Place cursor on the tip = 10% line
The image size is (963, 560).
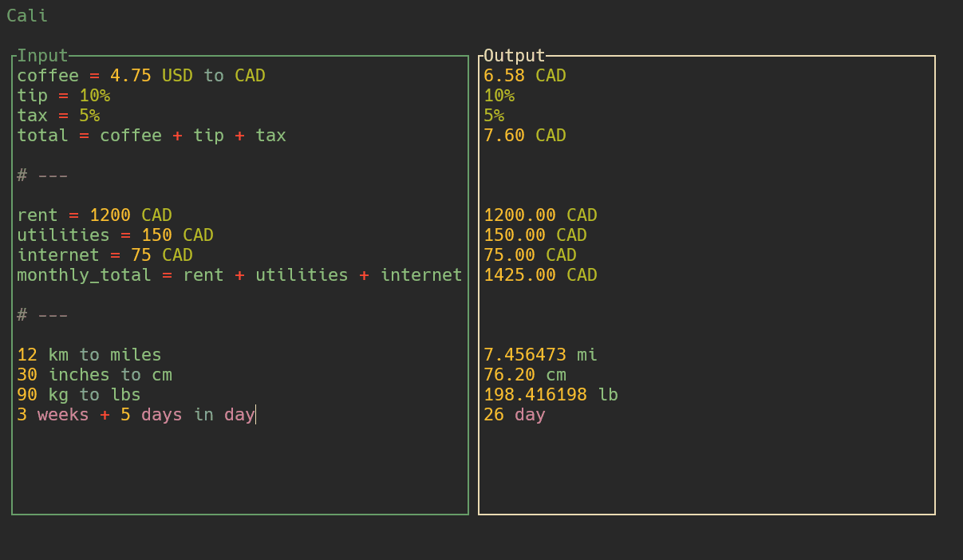pyautogui.click(x=63, y=96)
